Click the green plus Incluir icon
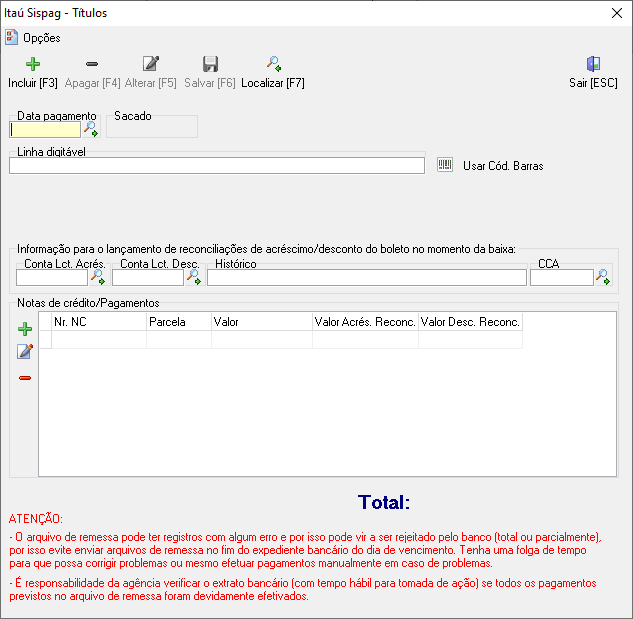This screenshot has width=633, height=619. [33, 64]
